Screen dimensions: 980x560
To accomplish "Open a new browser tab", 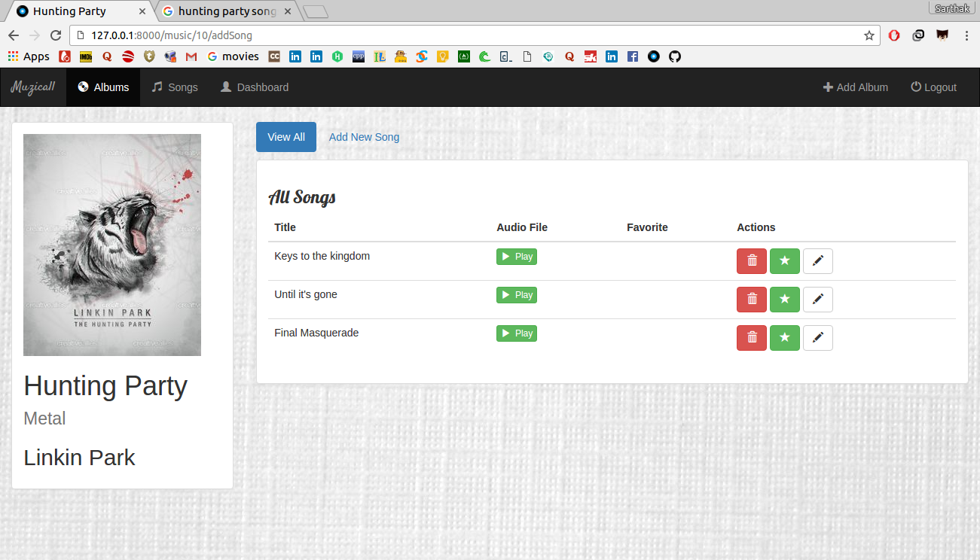I will 316,11.
